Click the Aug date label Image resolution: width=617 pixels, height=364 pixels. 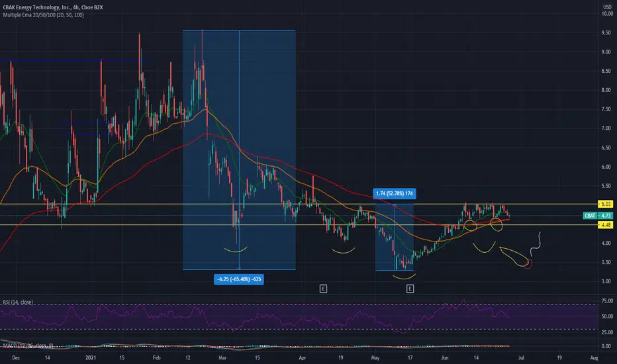(594, 357)
